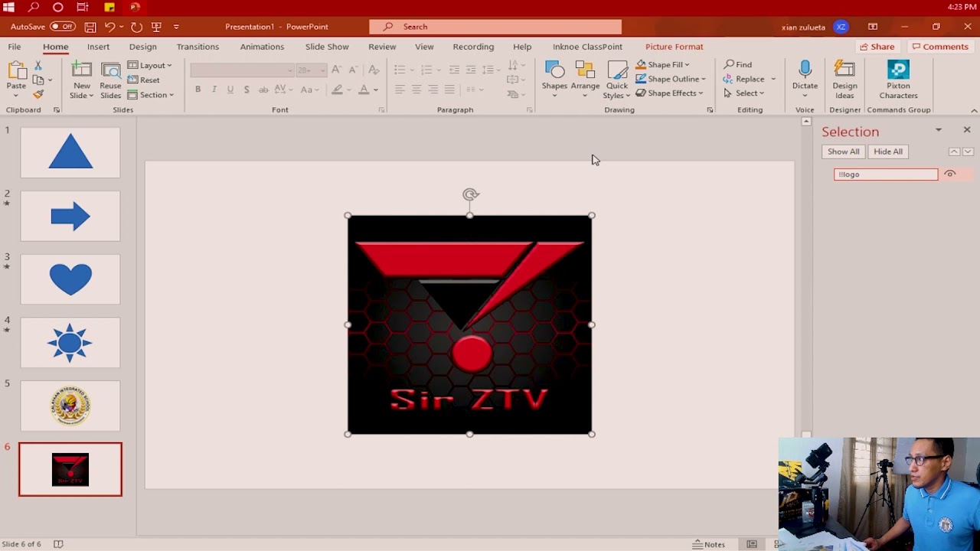
Task: Switch to the Design tab
Action: pos(142,47)
